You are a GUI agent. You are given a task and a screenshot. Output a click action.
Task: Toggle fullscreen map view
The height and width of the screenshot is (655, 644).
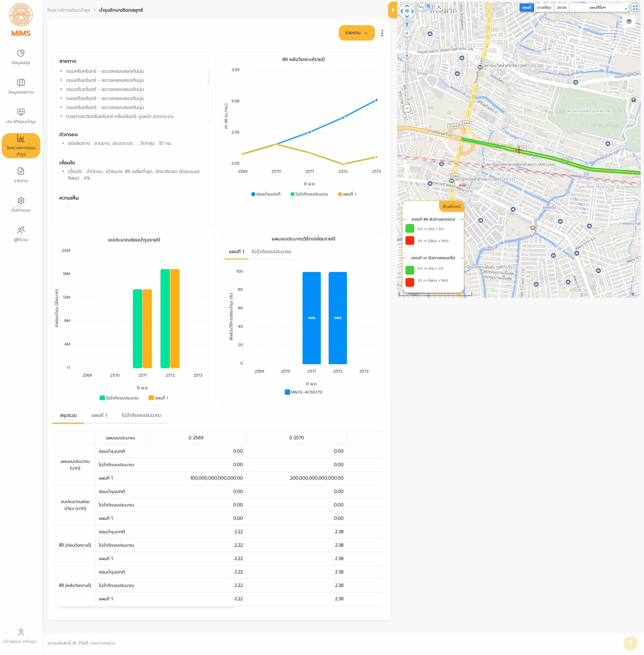[x=635, y=7]
